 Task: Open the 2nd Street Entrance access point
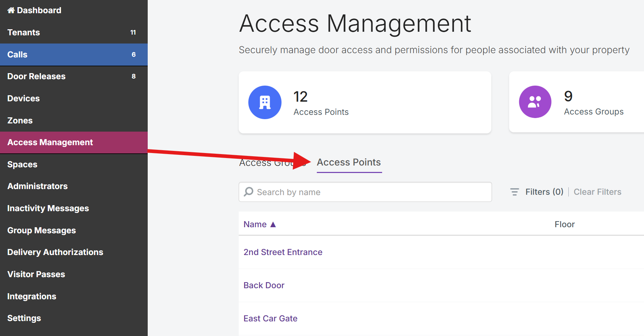point(283,252)
